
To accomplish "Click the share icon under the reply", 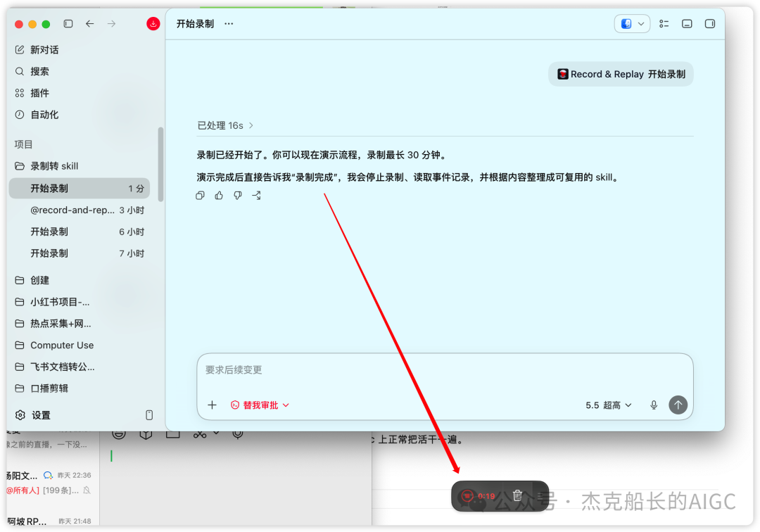I will pos(256,196).
